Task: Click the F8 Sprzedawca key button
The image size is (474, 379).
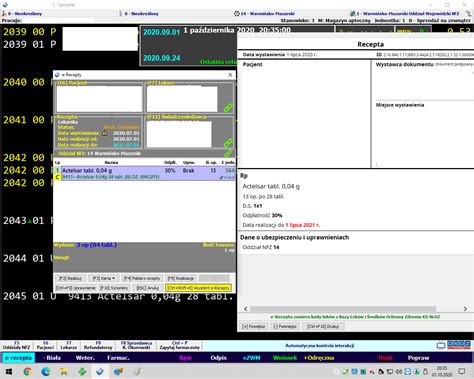Action: pos(136,345)
